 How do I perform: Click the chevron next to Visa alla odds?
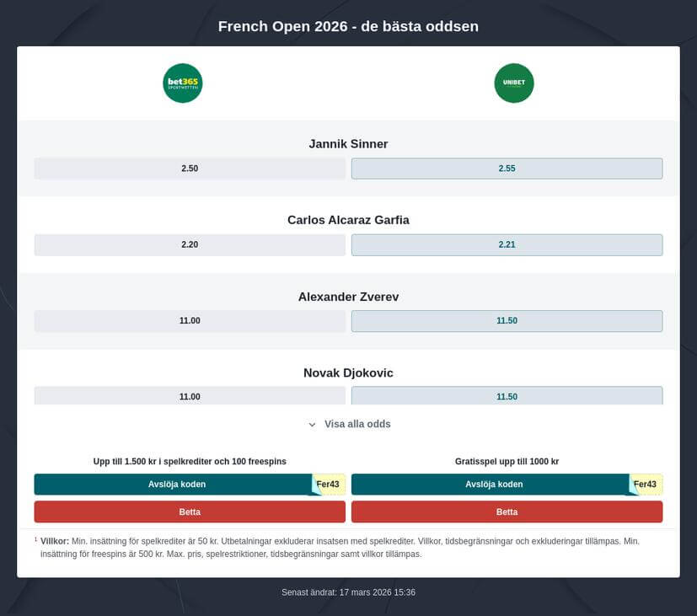(x=311, y=425)
